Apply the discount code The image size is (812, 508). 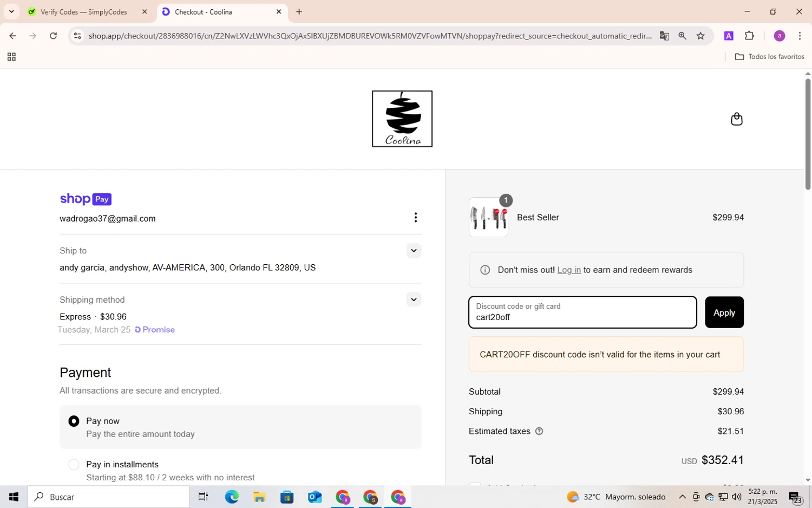(x=724, y=312)
